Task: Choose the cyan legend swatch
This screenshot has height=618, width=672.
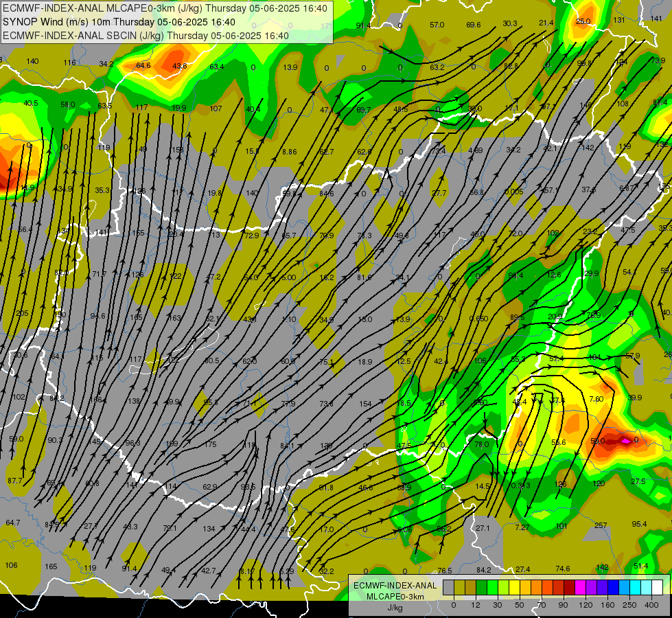Action: coord(636,587)
